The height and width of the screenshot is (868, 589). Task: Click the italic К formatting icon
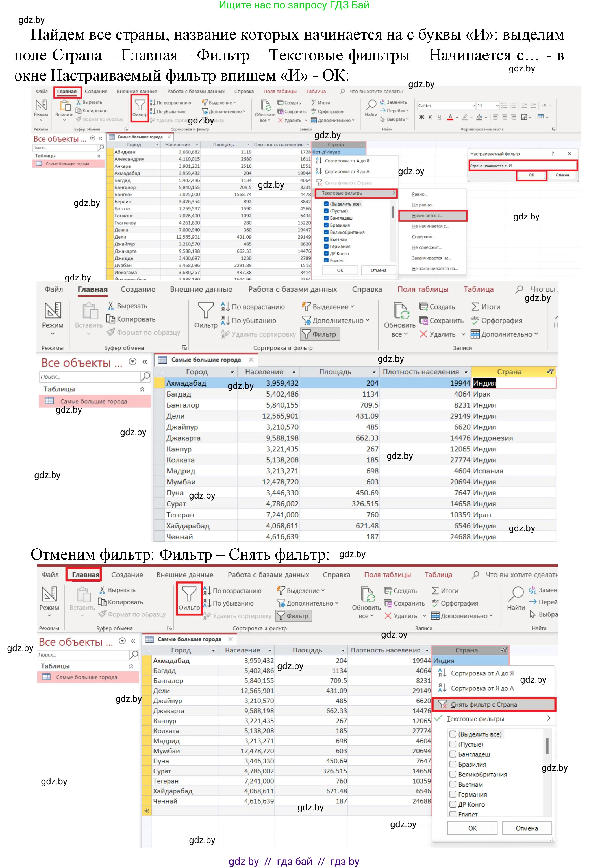click(430, 117)
